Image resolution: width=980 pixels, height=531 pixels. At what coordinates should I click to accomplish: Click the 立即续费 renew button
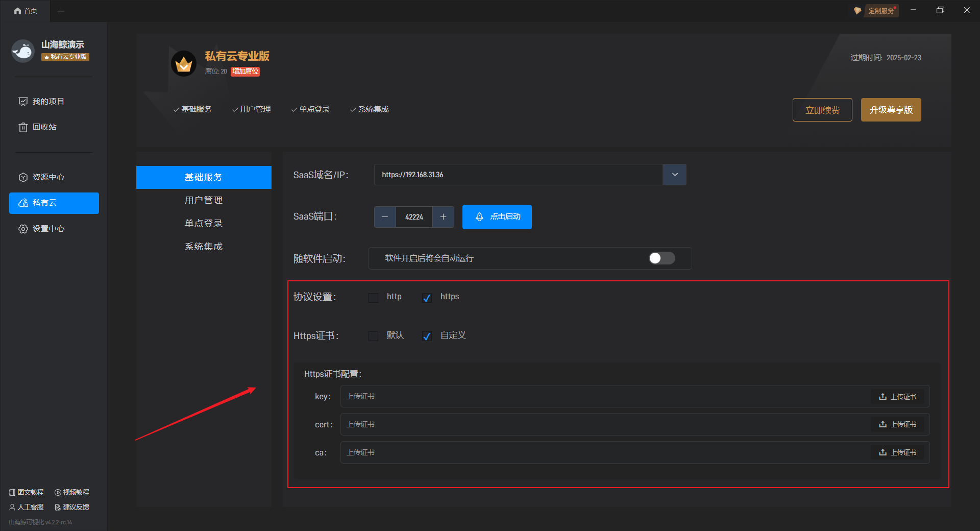click(822, 110)
